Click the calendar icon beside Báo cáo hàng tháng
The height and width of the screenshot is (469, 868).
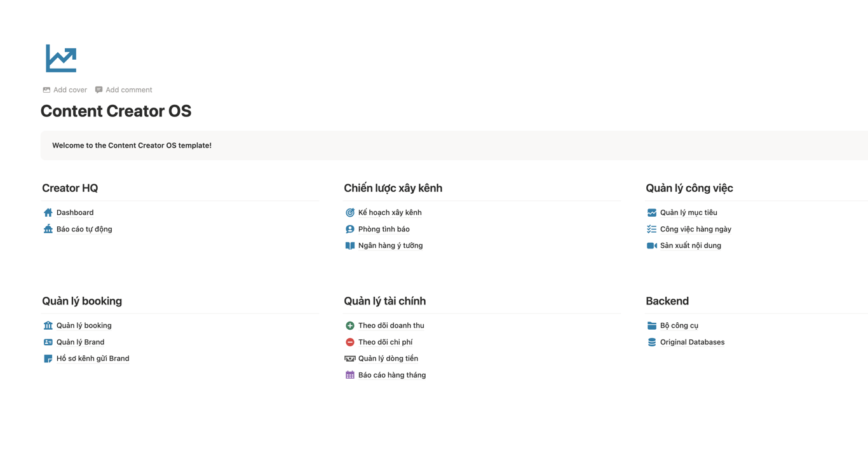(x=350, y=375)
